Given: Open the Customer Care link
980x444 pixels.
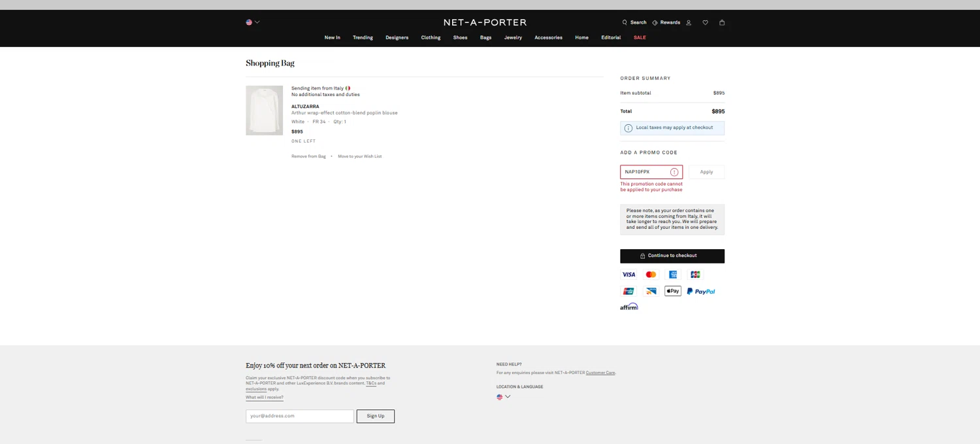Looking at the screenshot, I should pyautogui.click(x=600, y=373).
